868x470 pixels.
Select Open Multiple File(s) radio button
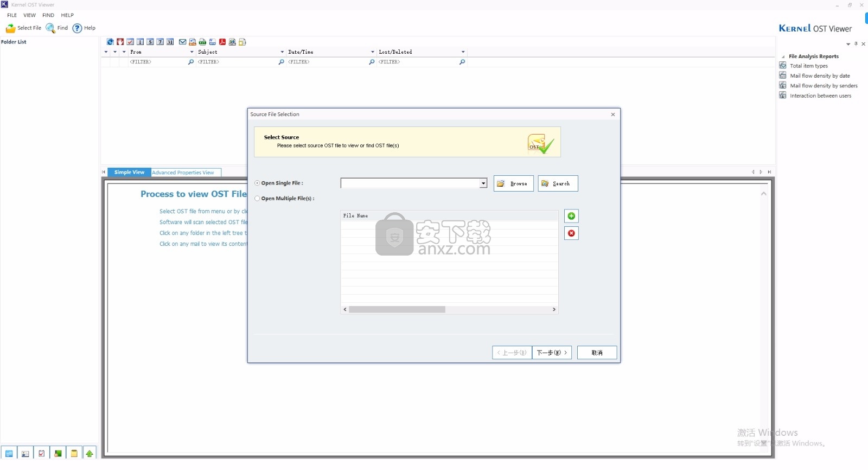pos(257,198)
